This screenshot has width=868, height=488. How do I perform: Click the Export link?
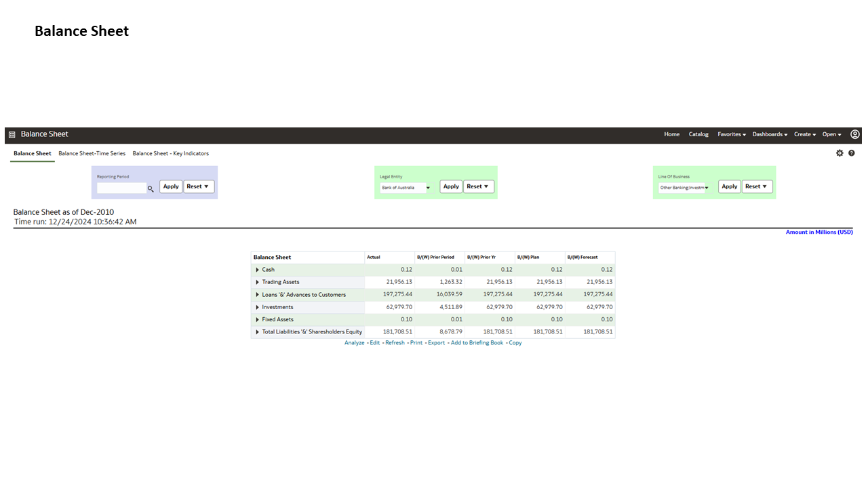tap(437, 343)
